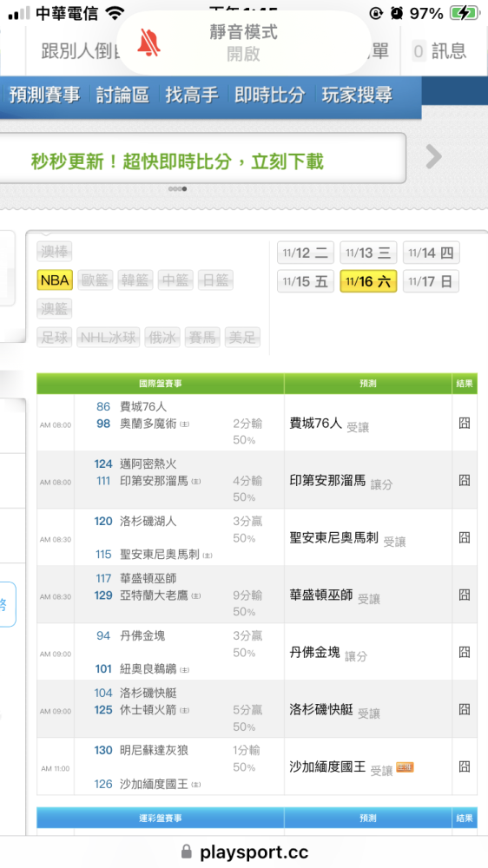The height and width of the screenshot is (868, 488).
Task: Select the 歐籃 league filter
Action: [96, 280]
